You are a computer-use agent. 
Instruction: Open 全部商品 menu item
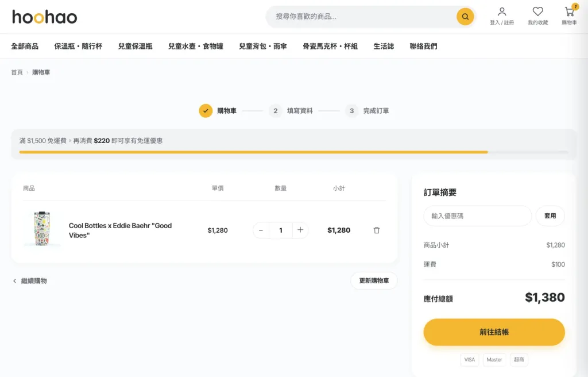click(x=25, y=46)
